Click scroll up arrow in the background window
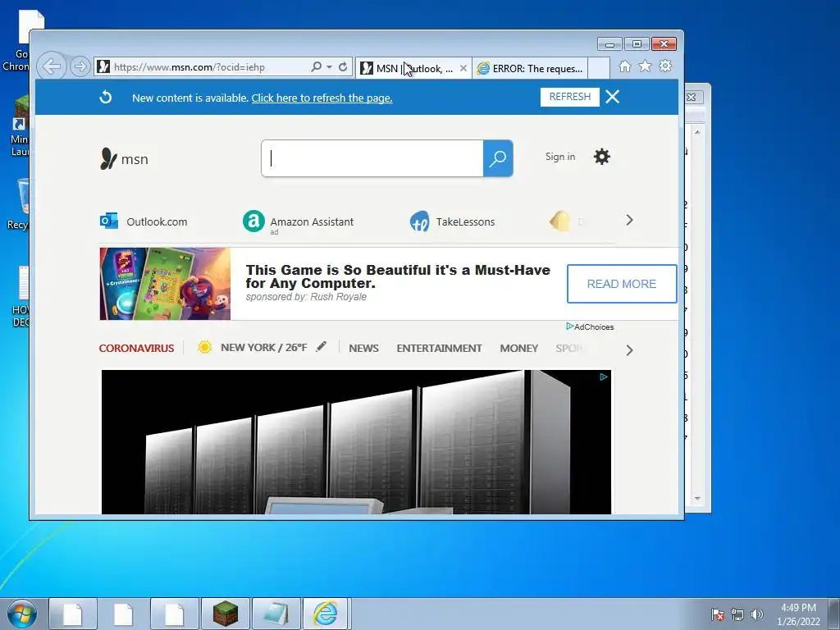Screen dimensions: 840x630 (x=697, y=132)
